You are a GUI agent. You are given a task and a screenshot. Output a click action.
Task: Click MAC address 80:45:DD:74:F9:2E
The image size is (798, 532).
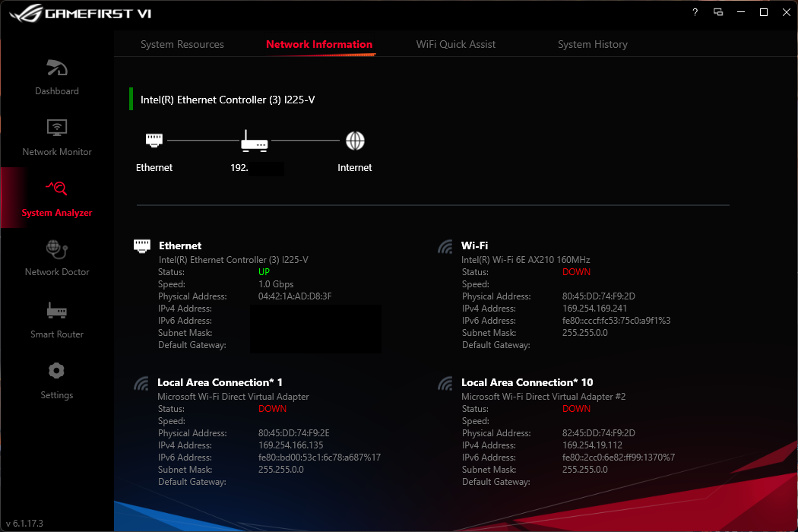pos(293,433)
